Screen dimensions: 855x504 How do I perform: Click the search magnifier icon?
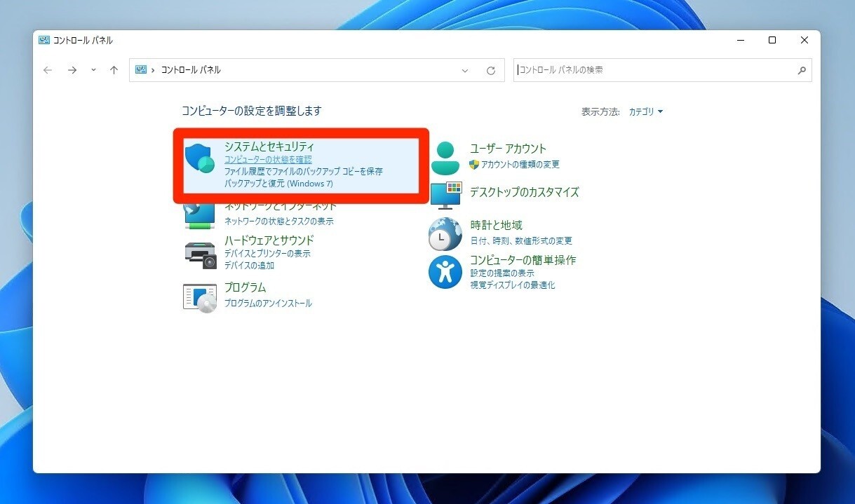point(802,70)
